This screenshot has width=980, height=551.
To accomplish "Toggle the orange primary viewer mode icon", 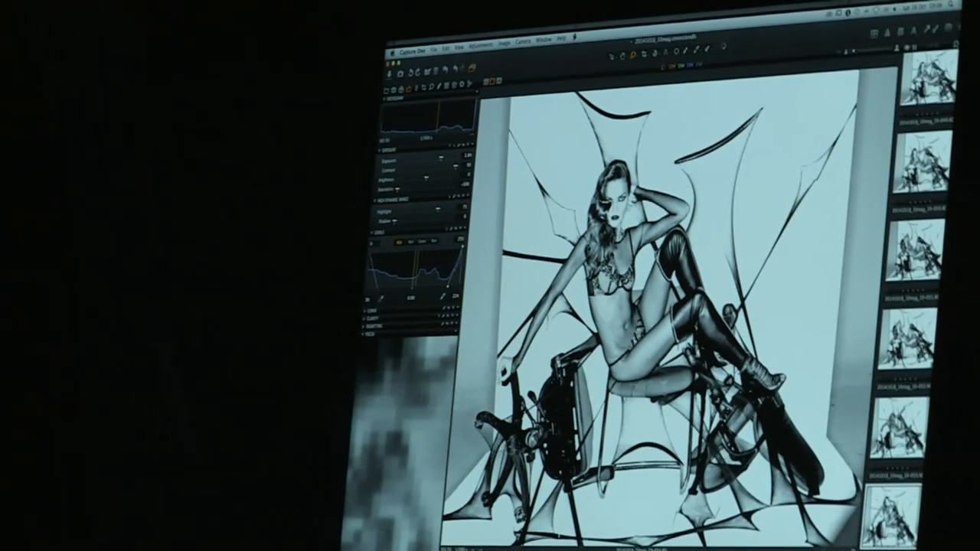I will pyautogui.click(x=492, y=81).
